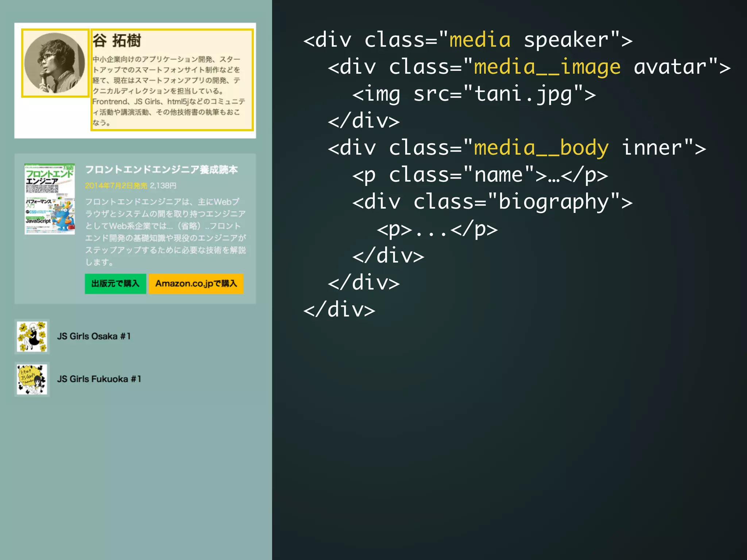Click the book title フロントエンドエンジニア養成読本
Viewport: 747px width, 560px height.
(161, 170)
